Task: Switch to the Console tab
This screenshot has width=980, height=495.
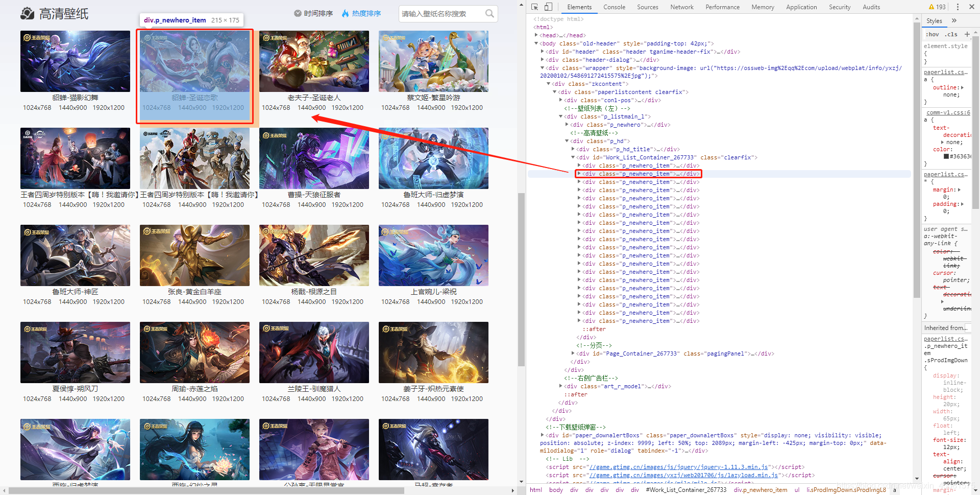Action: (x=614, y=7)
